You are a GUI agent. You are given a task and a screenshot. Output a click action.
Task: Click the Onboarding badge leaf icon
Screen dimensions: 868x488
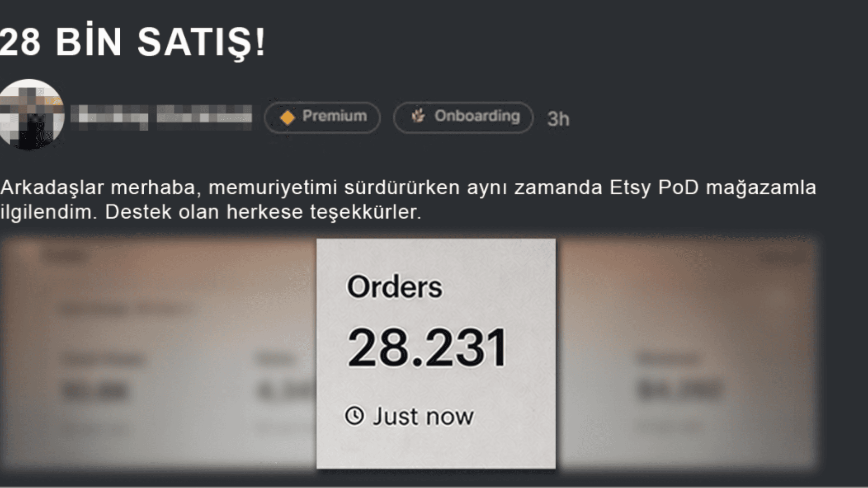418,116
